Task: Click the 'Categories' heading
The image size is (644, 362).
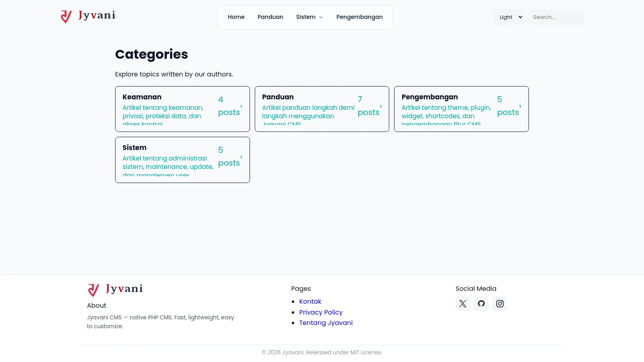Action: click(x=151, y=54)
